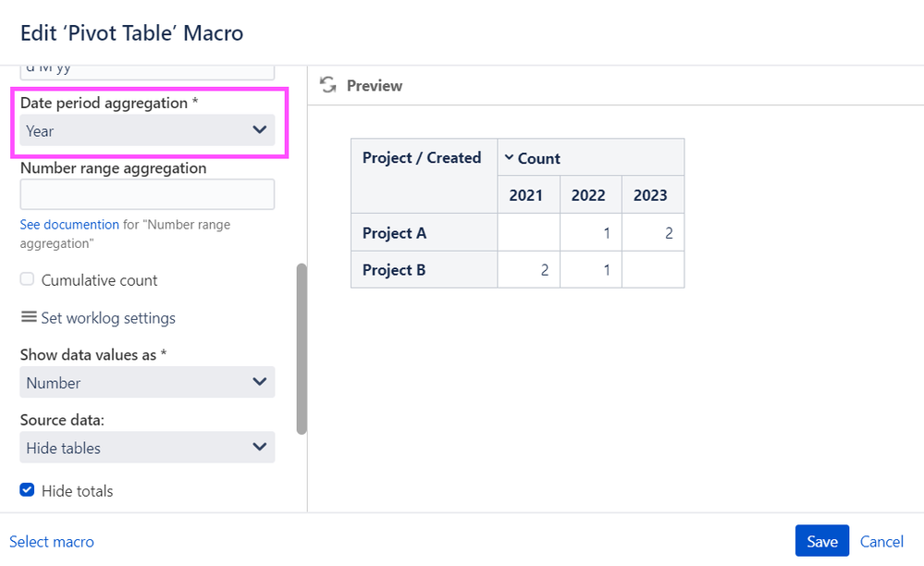Viewport: 924px width, 566px height.
Task: Uncheck the Hide totals checkbox
Action: click(x=28, y=490)
